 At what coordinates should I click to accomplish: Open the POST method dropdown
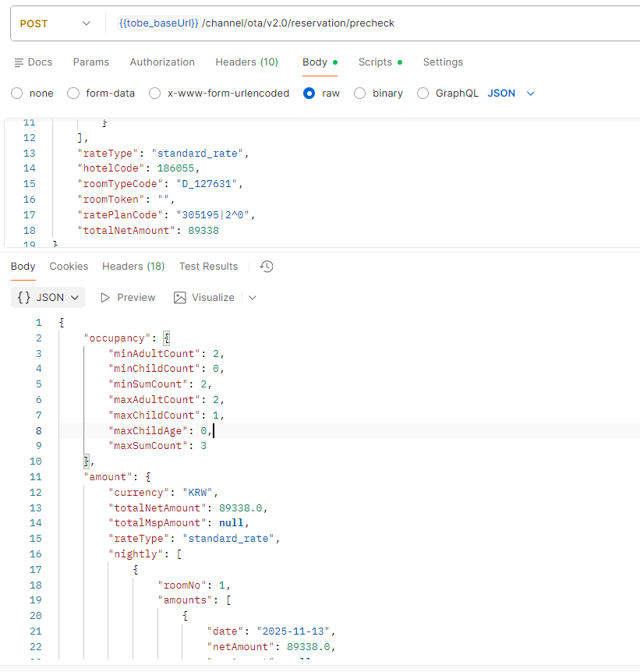click(55, 23)
